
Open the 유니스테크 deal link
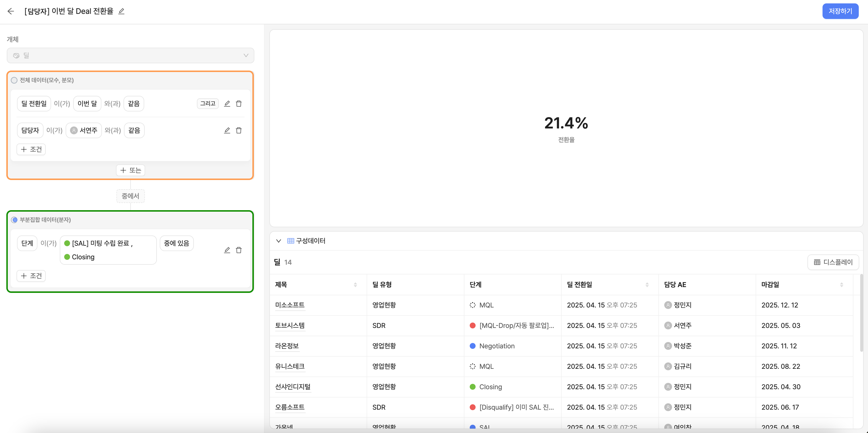pos(290,366)
